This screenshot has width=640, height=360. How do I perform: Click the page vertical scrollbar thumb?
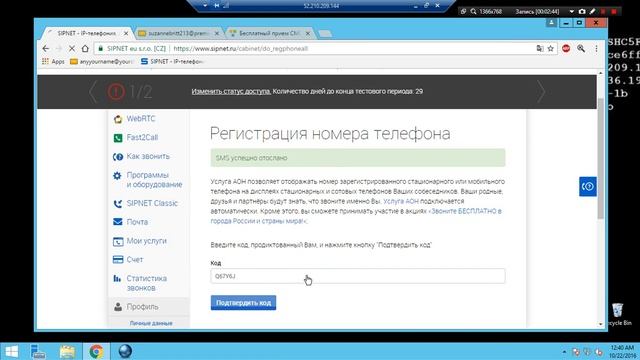(600, 159)
